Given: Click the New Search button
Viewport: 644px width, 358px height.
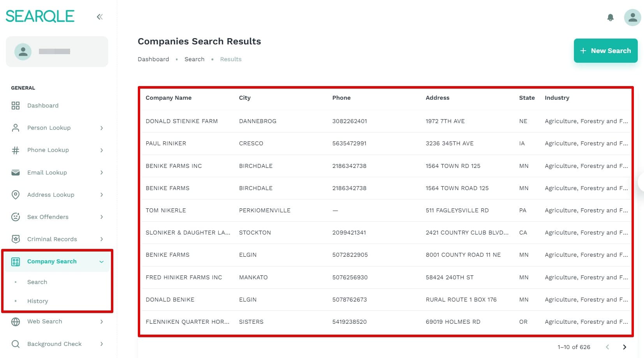Looking at the screenshot, I should click(x=605, y=51).
